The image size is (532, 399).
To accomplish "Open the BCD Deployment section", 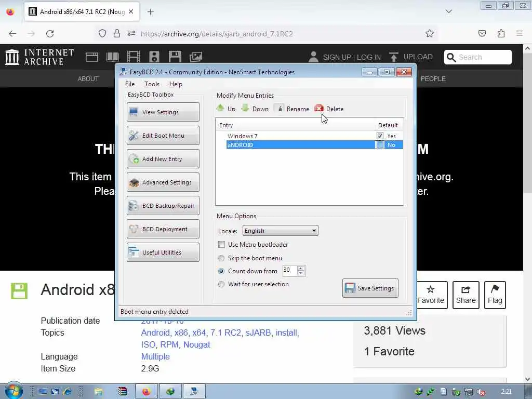I will [x=163, y=229].
